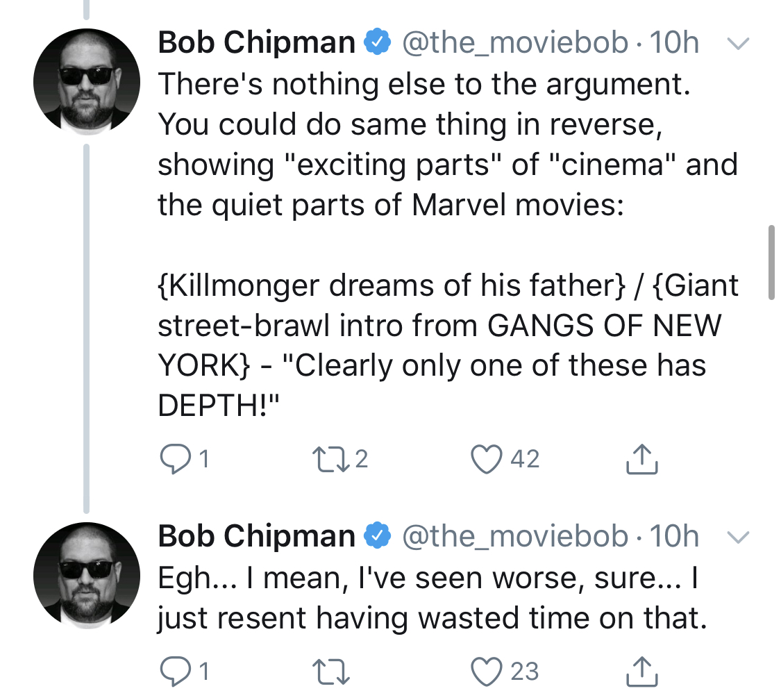Viewport: 781px width, 700px height.
Task: Retweet the tweet about Killmonger and Gangs of New York
Action: [330, 460]
